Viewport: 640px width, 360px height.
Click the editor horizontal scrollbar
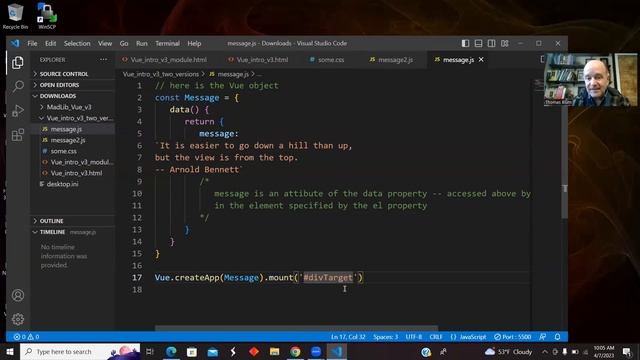(296, 328)
